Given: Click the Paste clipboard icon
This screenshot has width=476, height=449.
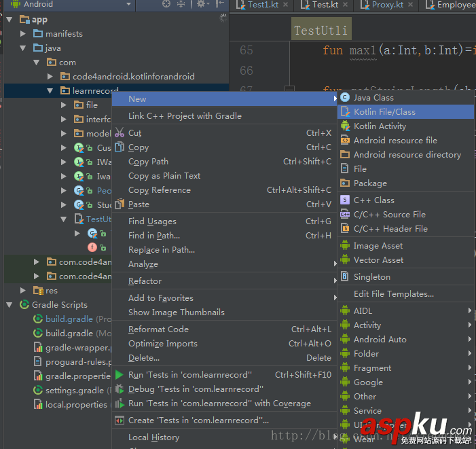Looking at the screenshot, I should (120, 204).
